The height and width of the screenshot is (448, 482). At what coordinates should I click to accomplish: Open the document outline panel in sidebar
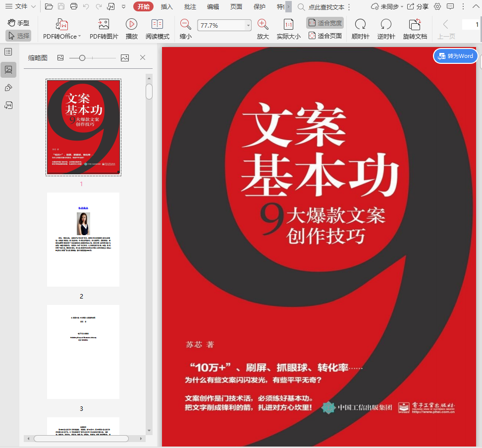tap(8, 51)
